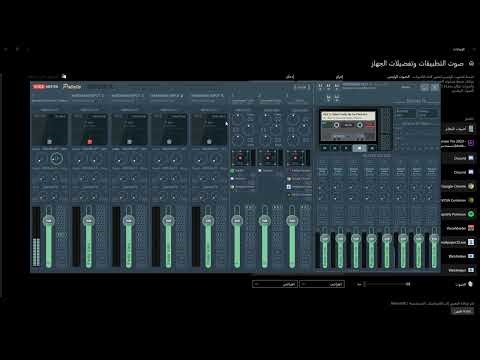Click the first strip's circled gate knob
This screenshot has width=480, height=360.
coord(57,159)
